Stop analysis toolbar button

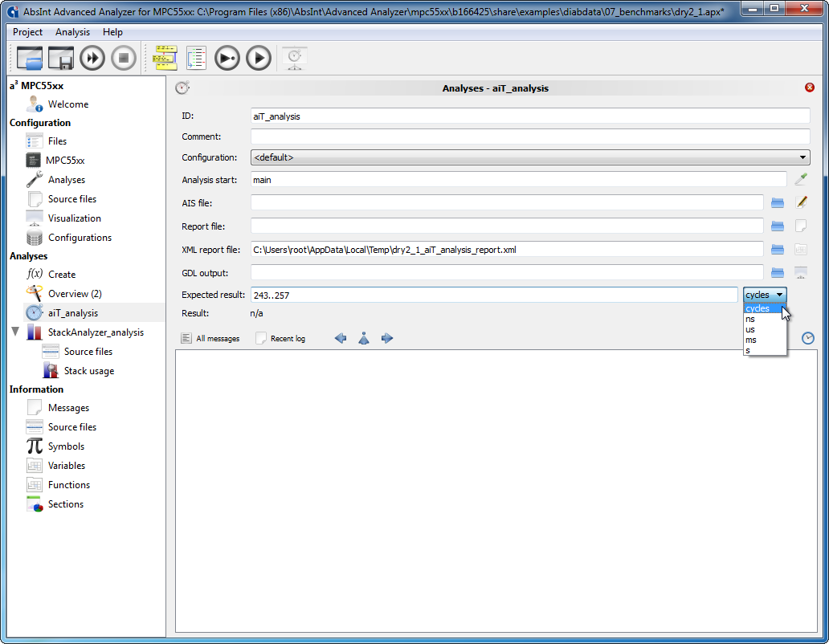point(124,58)
